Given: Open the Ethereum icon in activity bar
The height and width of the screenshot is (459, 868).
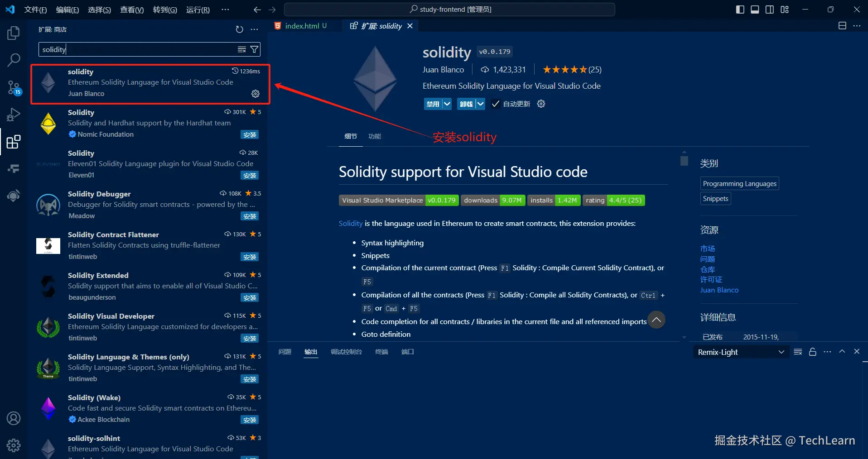Looking at the screenshot, I should click(14, 196).
